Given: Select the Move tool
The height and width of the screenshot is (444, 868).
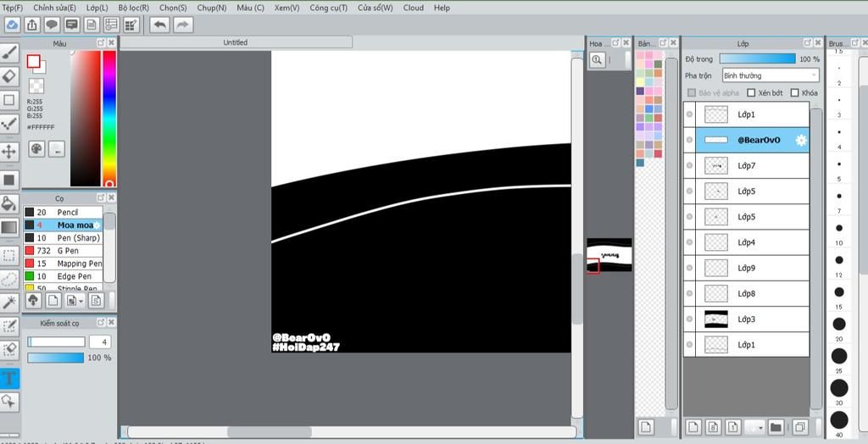Looking at the screenshot, I should pos(8,151).
